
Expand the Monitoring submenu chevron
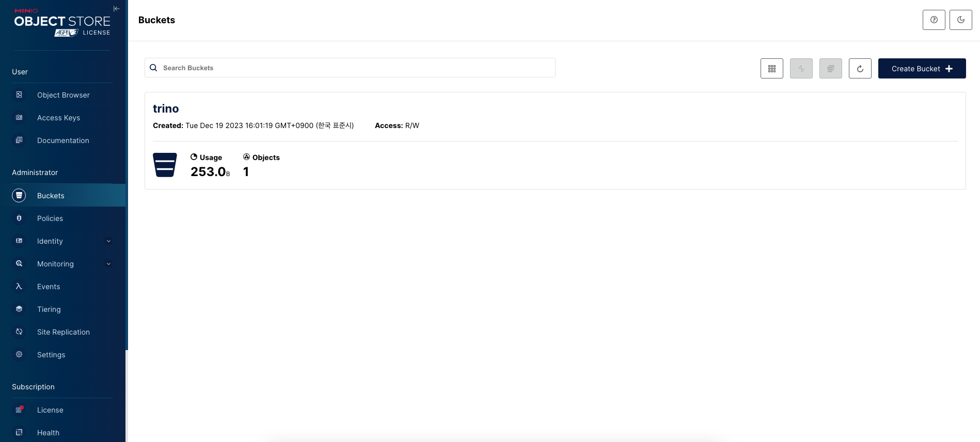coord(108,263)
